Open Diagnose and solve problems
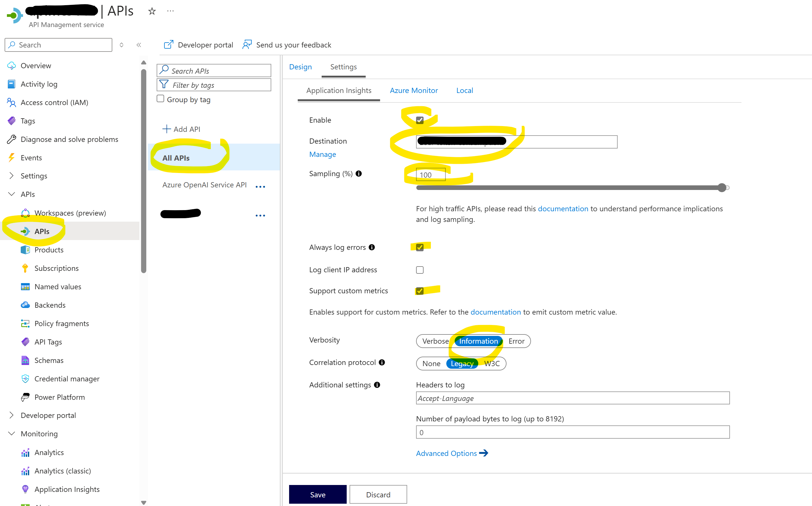The image size is (812, 506). (70, 139)
